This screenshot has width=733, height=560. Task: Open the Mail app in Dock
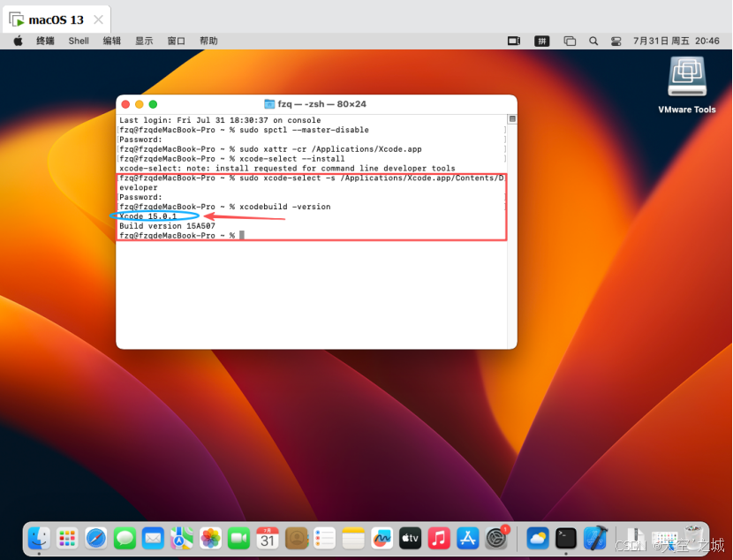(154, 539)
